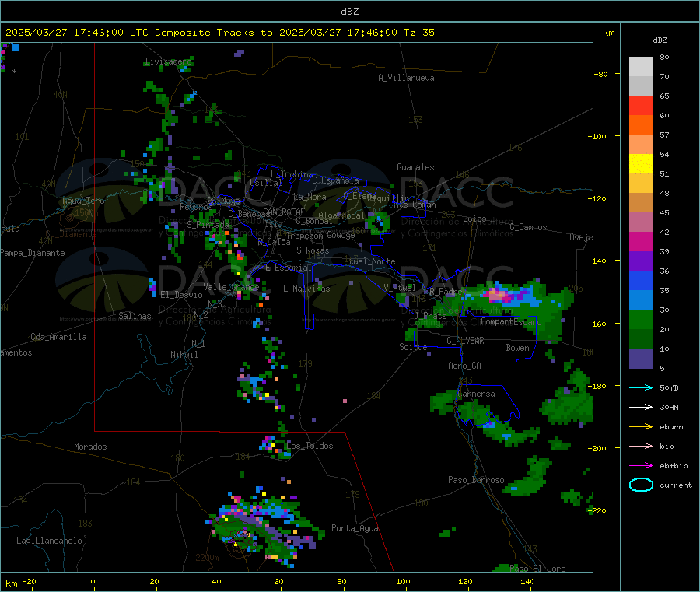700x592 pixels.
Task: Click the 'Atuel_Norte' map label
Action: pyautogui.click(x=369, y=261)
